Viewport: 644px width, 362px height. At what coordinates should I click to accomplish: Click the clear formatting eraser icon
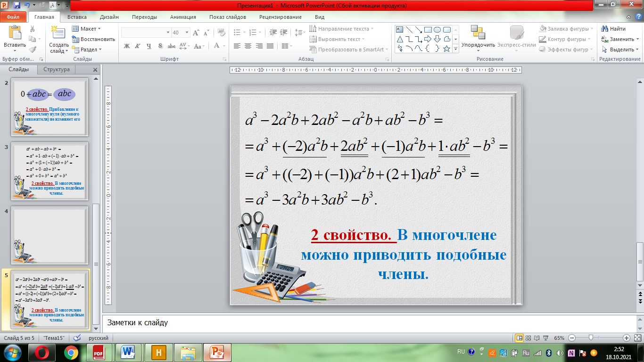point(220,33)
